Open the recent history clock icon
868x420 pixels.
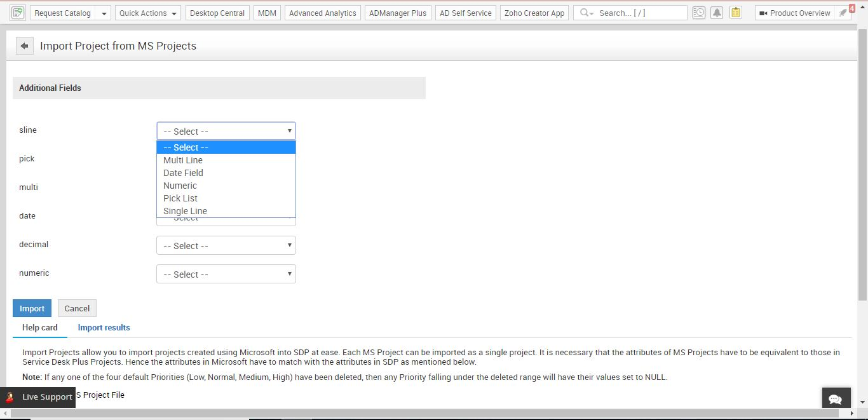click(698, 13)
